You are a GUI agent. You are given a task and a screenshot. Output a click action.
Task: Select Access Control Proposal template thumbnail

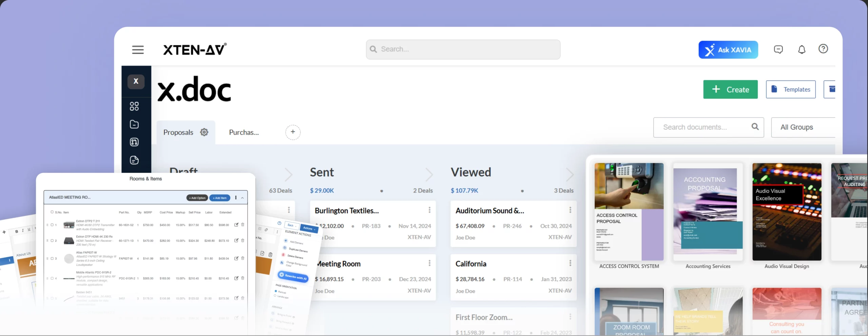point(629,212)
